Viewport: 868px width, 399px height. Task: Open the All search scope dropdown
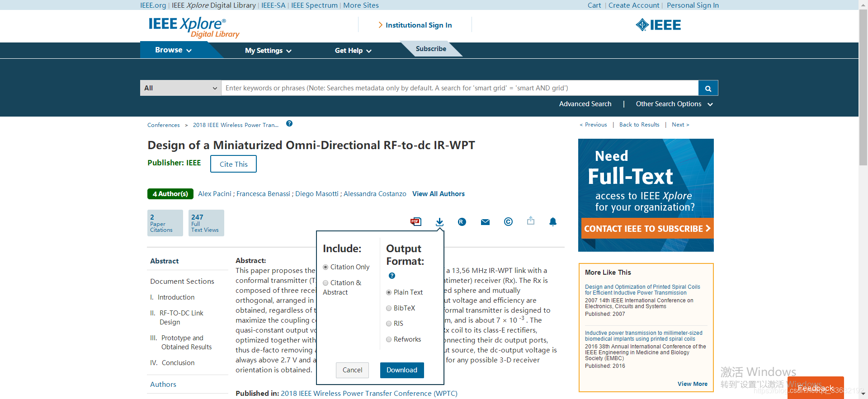pyautogui.click(x=180, y=88)
